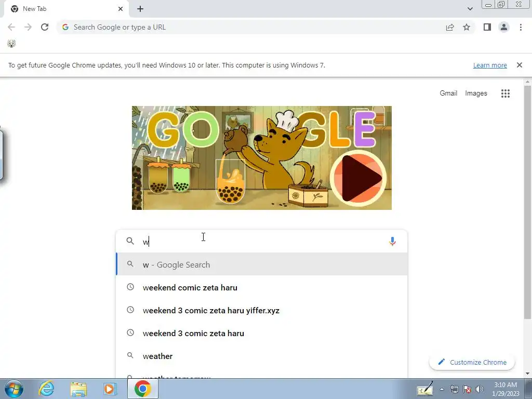Viewport: 532px width, 399px height.
Task: Open the network tray icon
Action: tap(454, 389)
